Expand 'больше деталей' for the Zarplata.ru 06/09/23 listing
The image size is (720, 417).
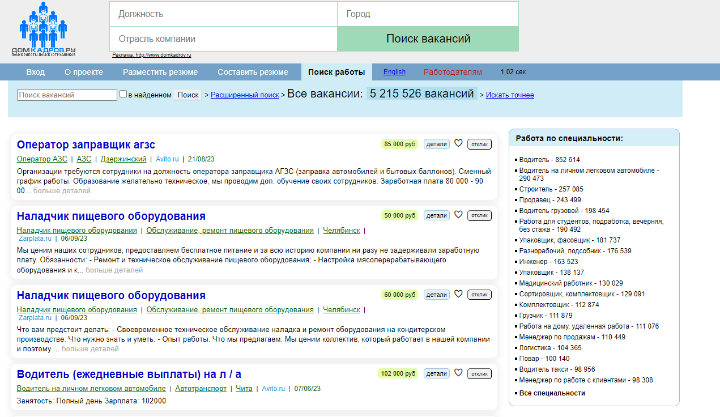[116, 270]
